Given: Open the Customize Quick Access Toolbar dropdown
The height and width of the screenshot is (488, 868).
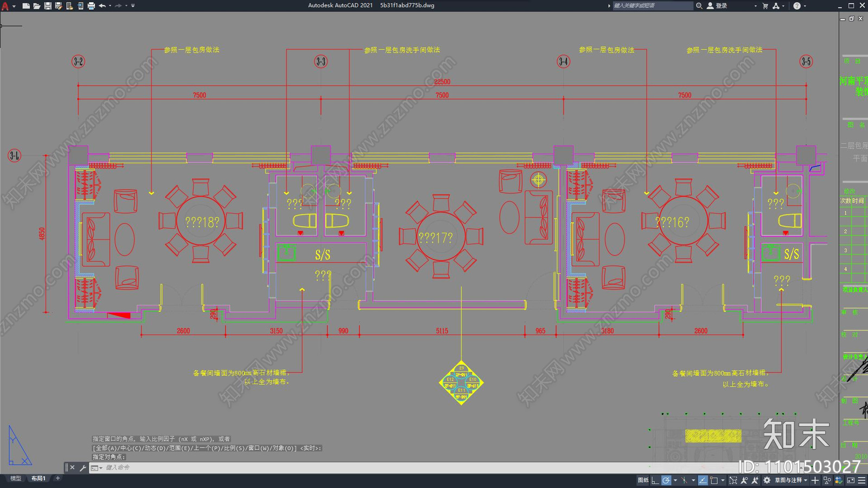Looking at the screenshot, I should (x=133, y=6).
